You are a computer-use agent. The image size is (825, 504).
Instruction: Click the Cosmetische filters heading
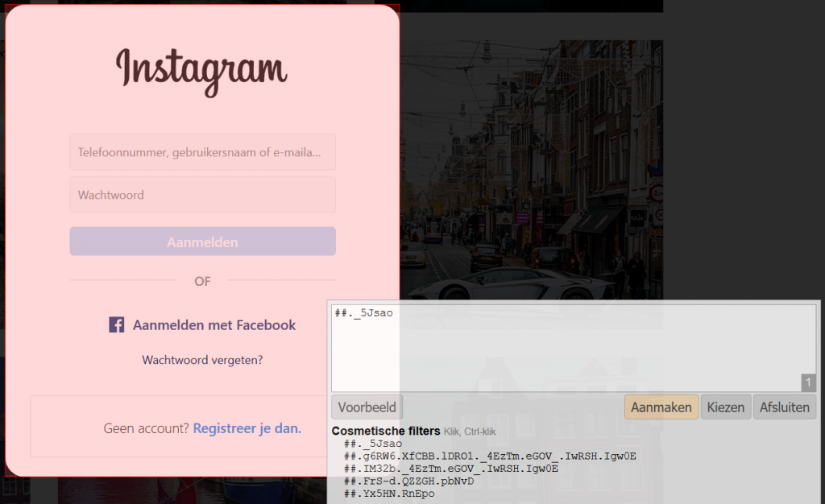pos(386,431)
